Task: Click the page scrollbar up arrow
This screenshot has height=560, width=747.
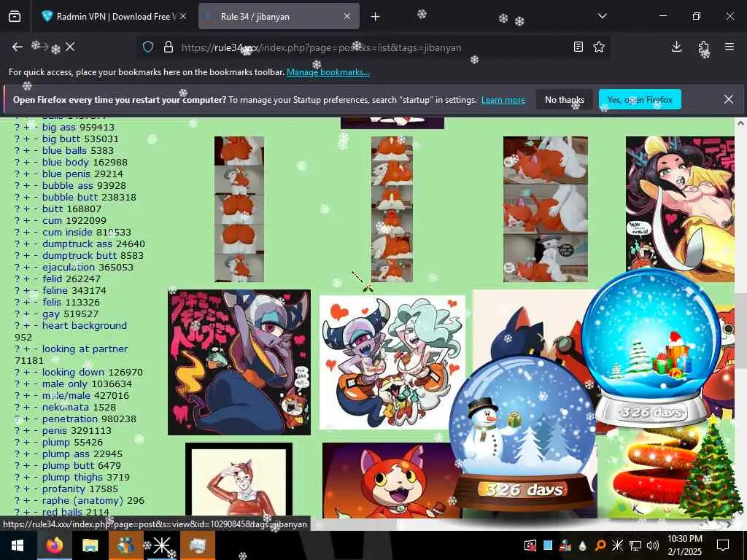Action: coord(741,122)
